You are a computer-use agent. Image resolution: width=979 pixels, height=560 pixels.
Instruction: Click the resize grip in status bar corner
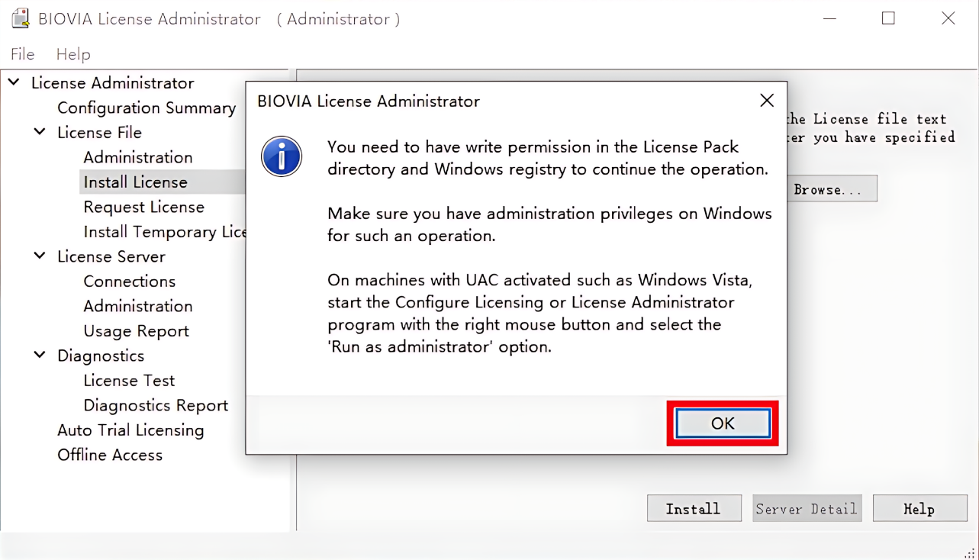[970, 553]
